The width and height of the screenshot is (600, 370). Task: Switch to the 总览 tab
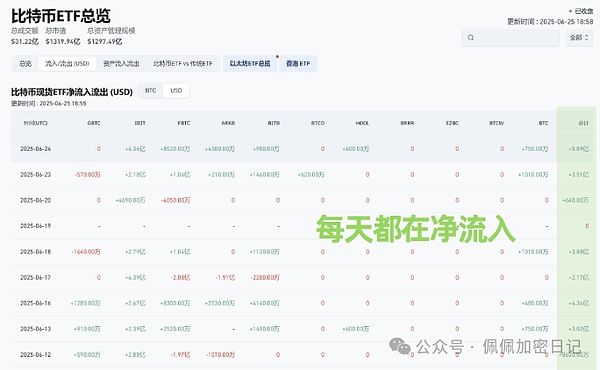25,64
